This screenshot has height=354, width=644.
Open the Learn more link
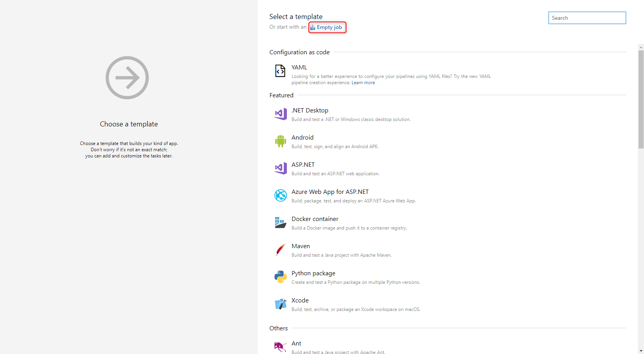363,83
